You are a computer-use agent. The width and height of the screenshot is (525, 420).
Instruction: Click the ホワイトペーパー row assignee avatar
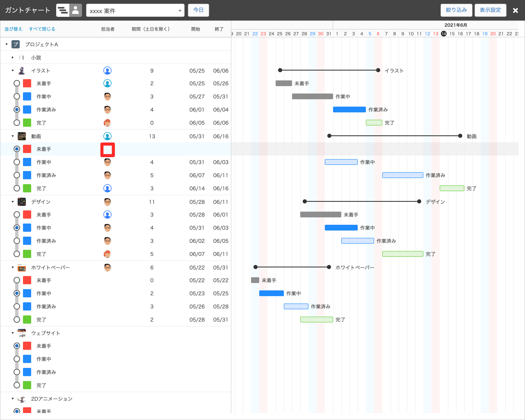click(107, 267)
